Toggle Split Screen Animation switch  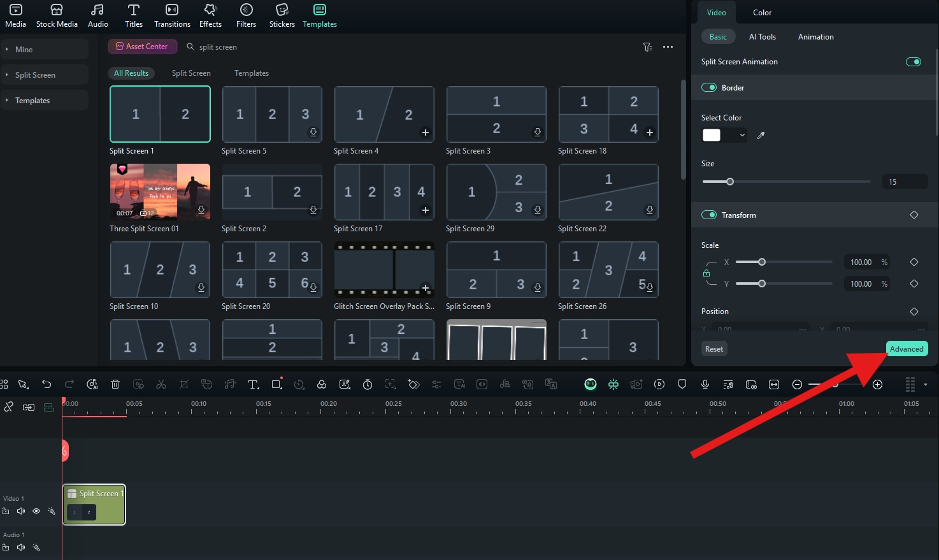point(914,62)
